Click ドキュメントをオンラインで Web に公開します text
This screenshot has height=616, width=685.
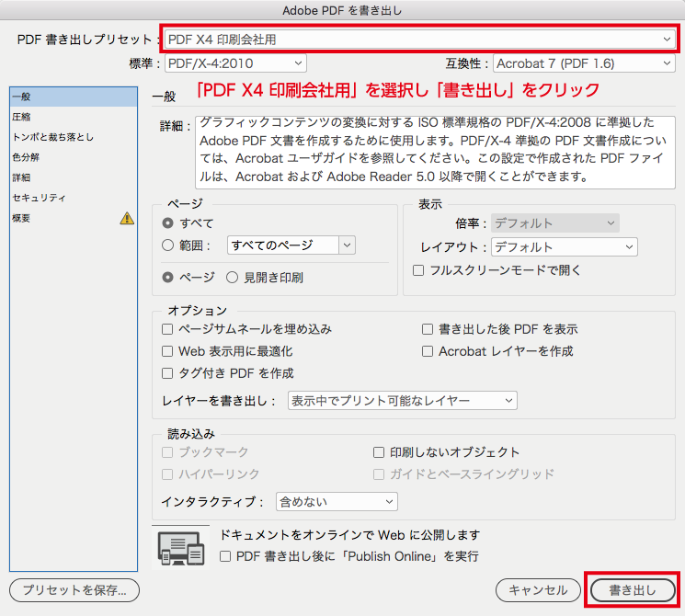pos(349,535)
